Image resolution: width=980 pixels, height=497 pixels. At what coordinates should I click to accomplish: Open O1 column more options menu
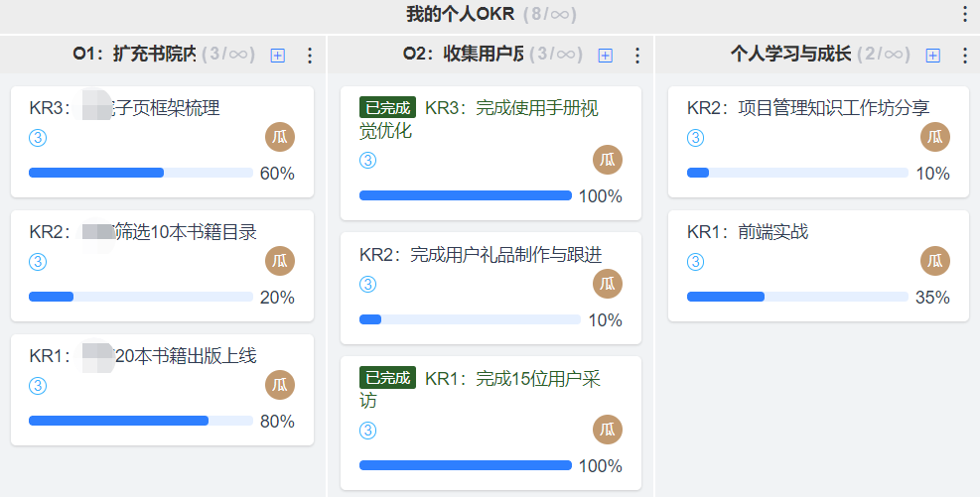pos(309,56)
